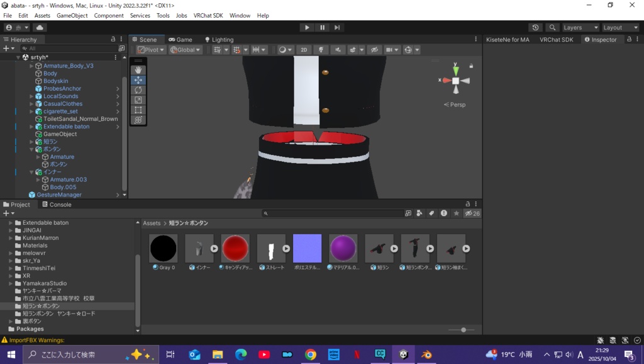Select the Gray 0 black material

(164, 248)
